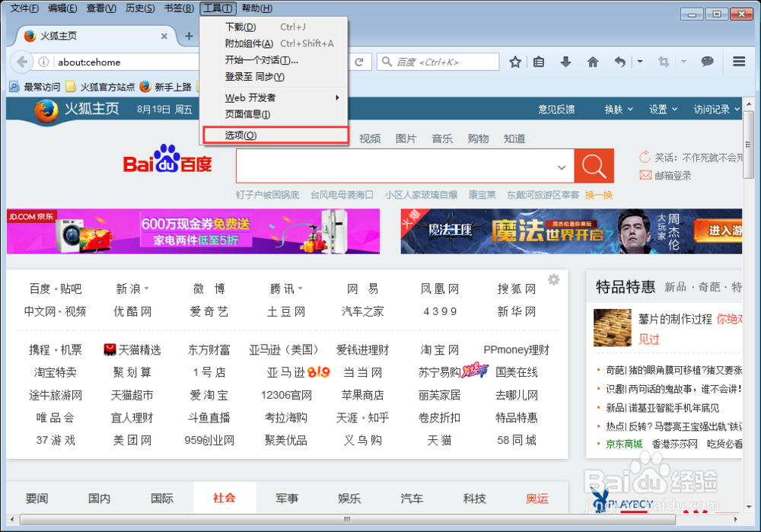
Task: Click the orange Baidu search button
Action: click(x=594, y=166)
